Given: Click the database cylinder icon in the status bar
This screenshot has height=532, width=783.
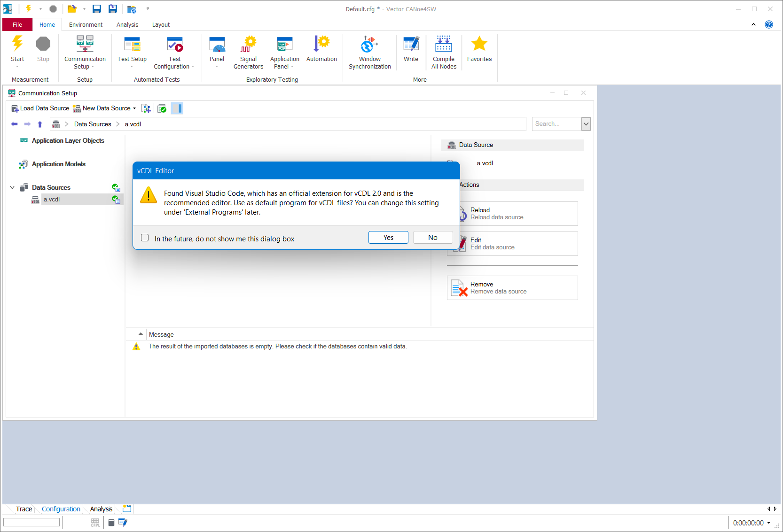Looking at the screenshot, I should pos(111,523).
